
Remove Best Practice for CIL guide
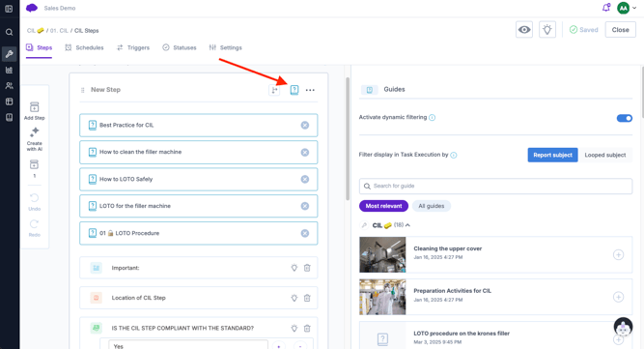(x=305, y=126)
